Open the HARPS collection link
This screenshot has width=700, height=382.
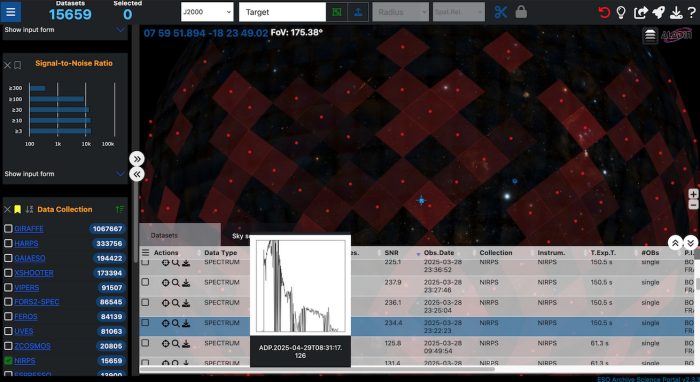click(26, 243)
